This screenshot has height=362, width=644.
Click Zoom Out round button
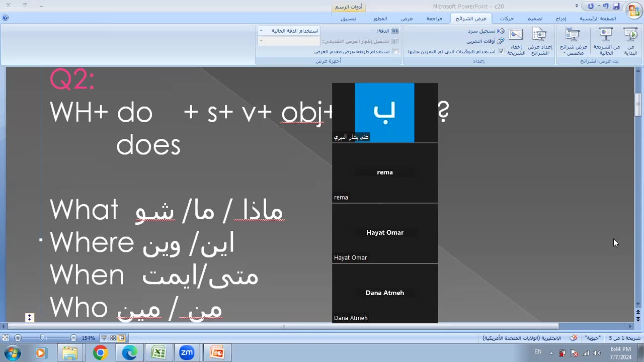[73, 338]
